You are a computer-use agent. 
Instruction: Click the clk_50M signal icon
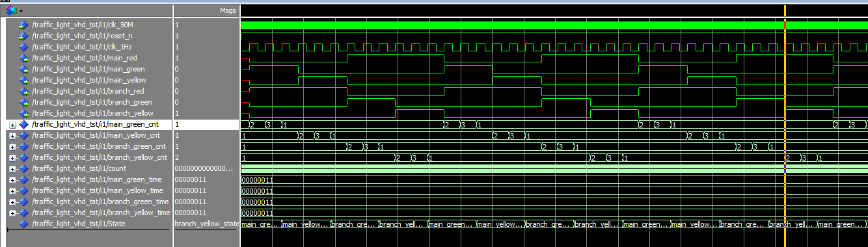point(24,25)
